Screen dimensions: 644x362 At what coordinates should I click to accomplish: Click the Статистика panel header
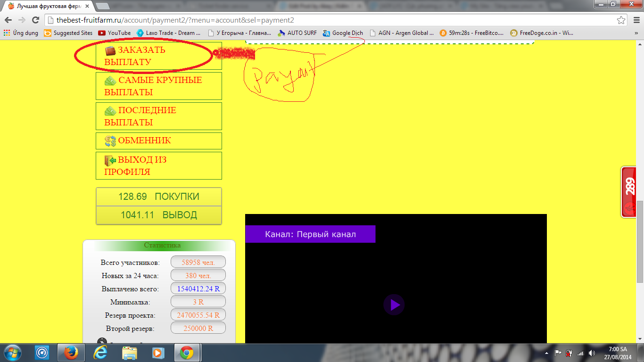click(162, 246)
